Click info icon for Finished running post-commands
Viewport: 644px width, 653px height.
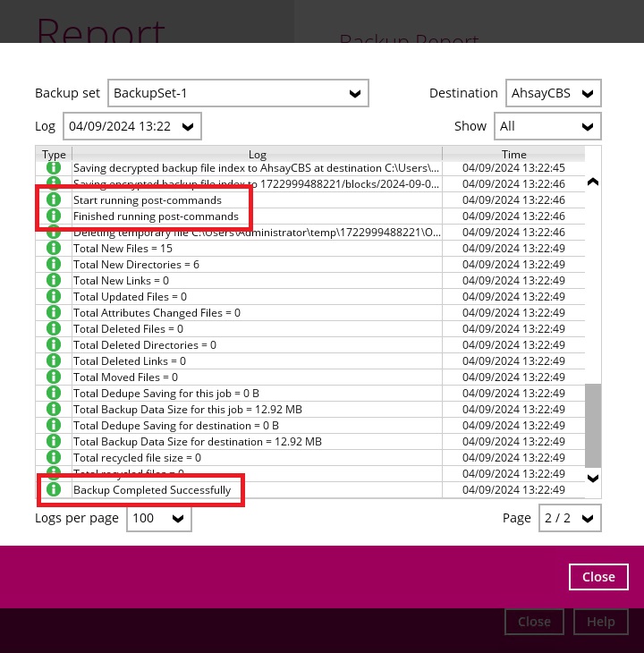pyautogui.click(x=53, y=216)
